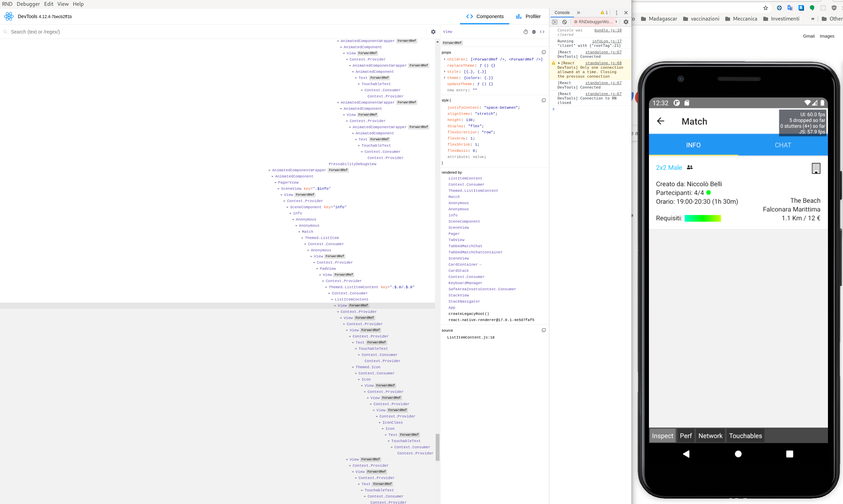Click StackNavigator in rendered by list

pos(464,302)
